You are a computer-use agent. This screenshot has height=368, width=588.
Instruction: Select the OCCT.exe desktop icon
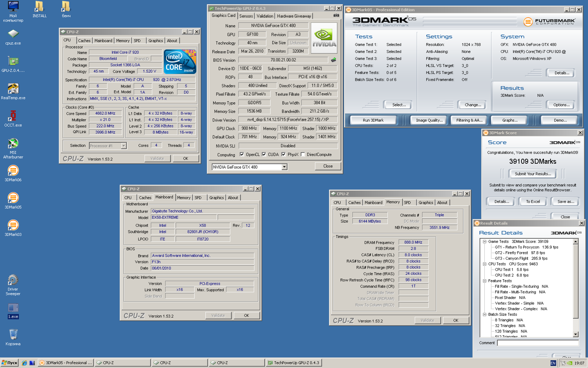pos(13,119)
